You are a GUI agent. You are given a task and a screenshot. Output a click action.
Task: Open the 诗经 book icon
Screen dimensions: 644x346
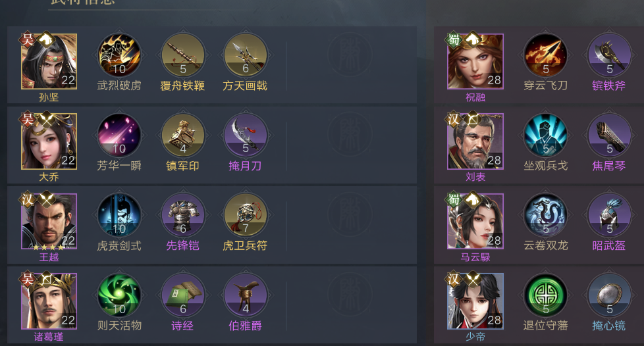coord(183,295)
